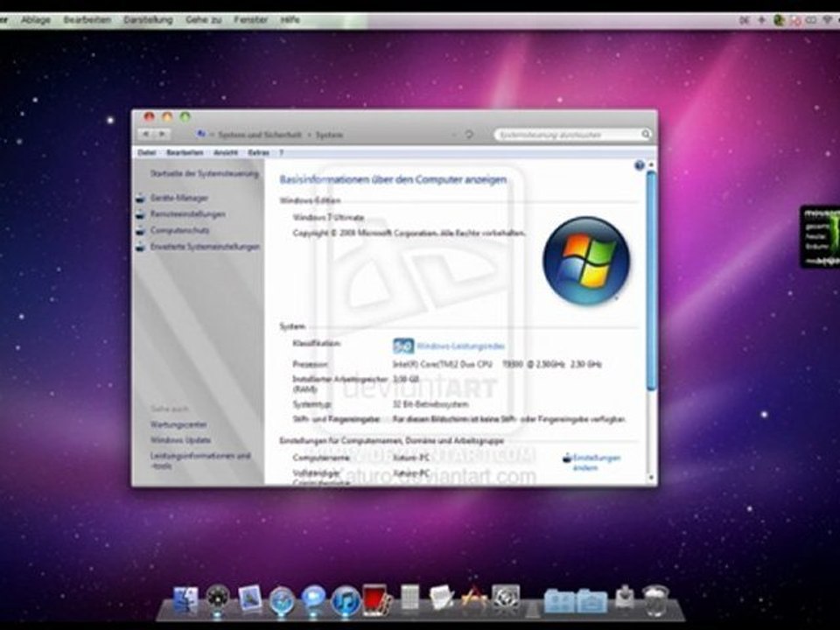Select the text Windows 7 Ultimate
The image size is (840, 630).
click(x=328, y=217)
